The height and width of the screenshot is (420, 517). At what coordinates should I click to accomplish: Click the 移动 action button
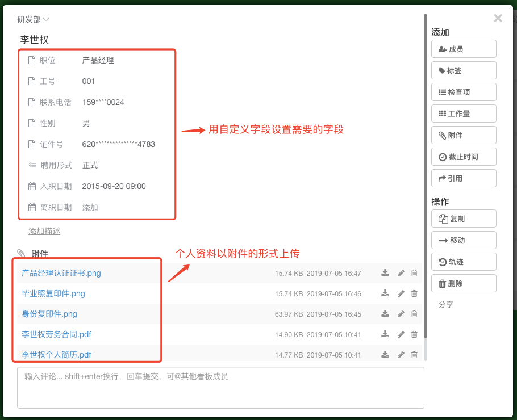click(x=464, y=240)
